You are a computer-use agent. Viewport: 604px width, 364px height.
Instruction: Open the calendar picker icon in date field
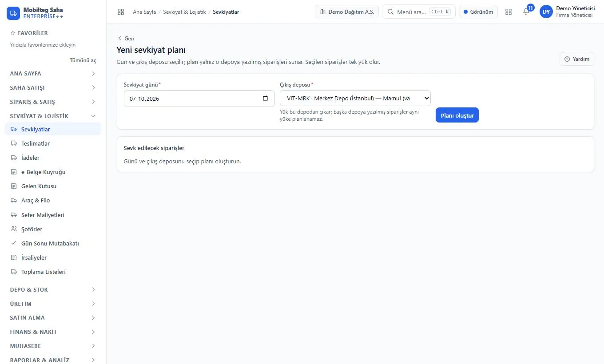click(266, 99)
